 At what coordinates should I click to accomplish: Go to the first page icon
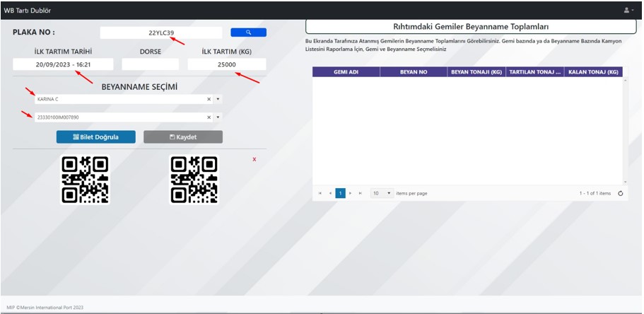click(320, 193)
